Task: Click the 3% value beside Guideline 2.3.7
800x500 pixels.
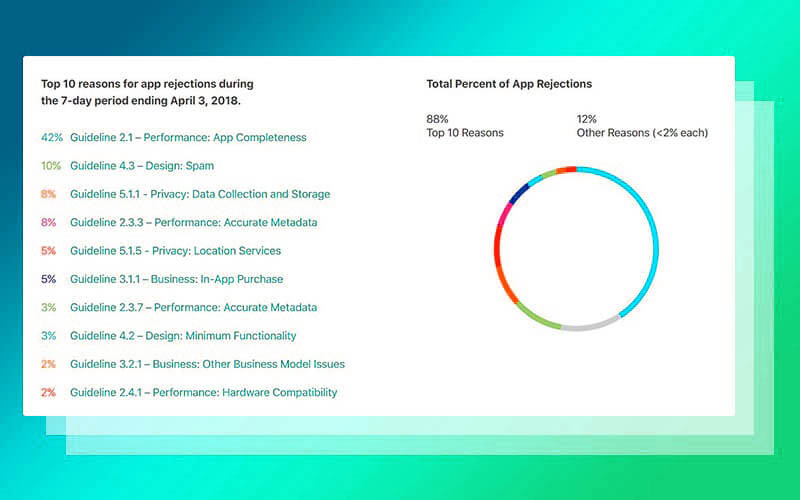Action: coord(48,308)
